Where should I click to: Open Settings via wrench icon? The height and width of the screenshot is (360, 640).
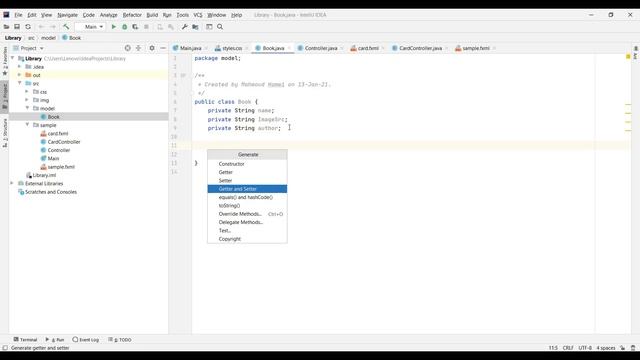[x=184, y=27]
